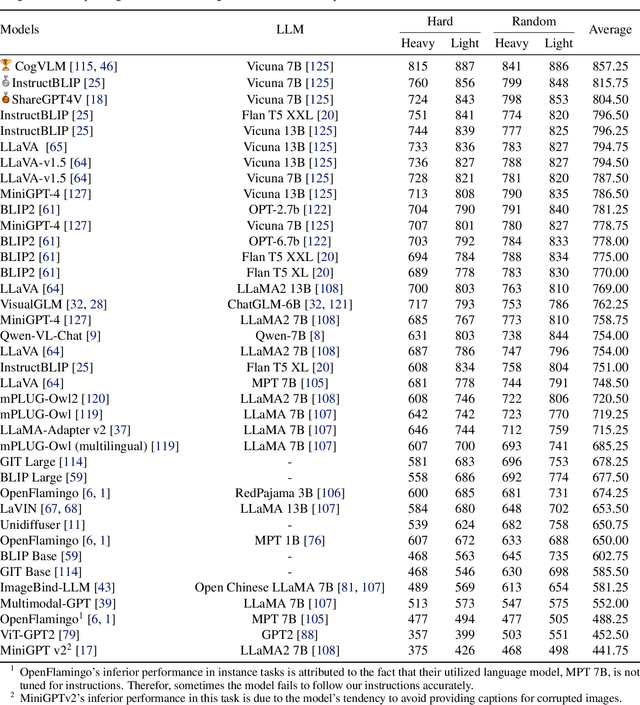This screenshot has height=705, width=640.
Task: Click footnote 2 about MiniGPTv2's inferior performance
Action: click(x=316, y=698)
